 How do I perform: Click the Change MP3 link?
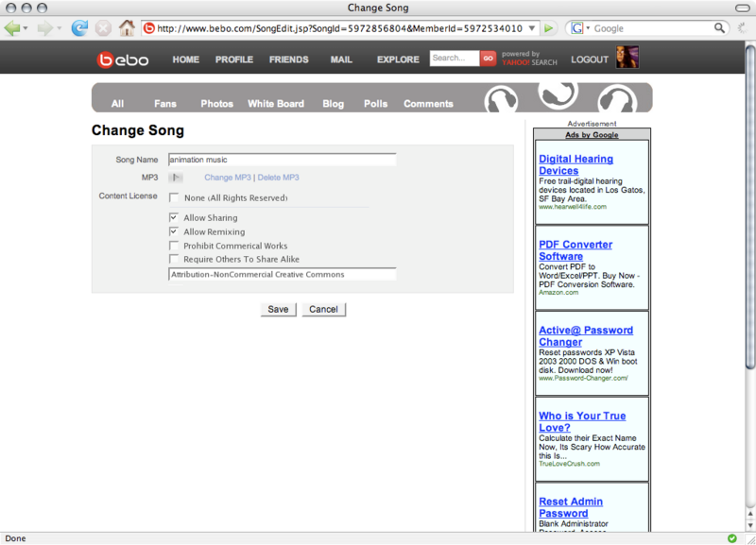(x=228, y=178)
